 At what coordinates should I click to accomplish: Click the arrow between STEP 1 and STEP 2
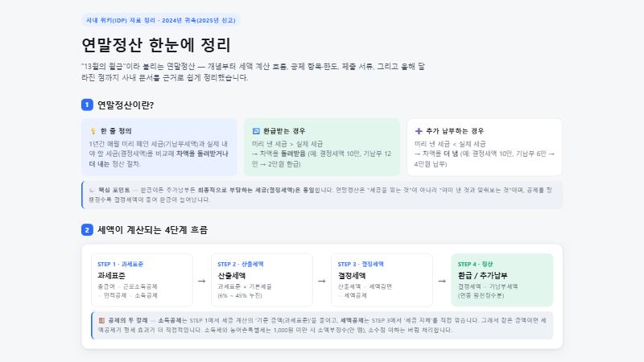click(202, 281)
